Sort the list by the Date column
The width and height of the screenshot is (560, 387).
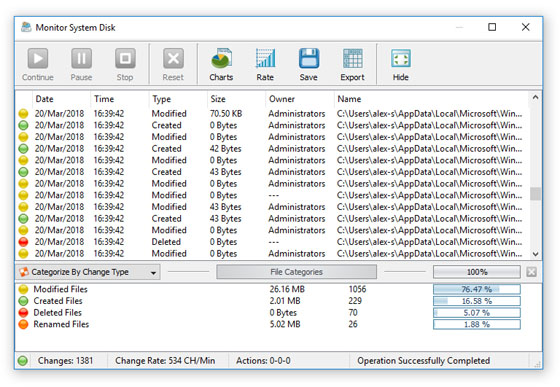tap(61, 99)
